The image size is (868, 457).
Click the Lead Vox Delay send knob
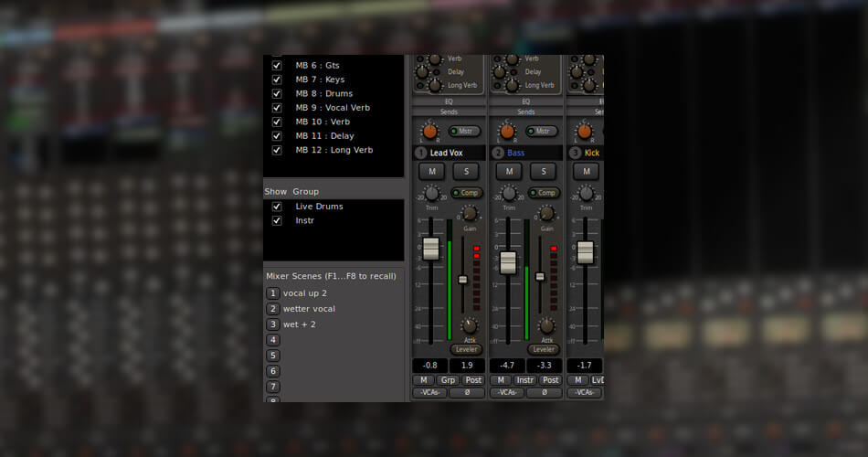[422, 72]
